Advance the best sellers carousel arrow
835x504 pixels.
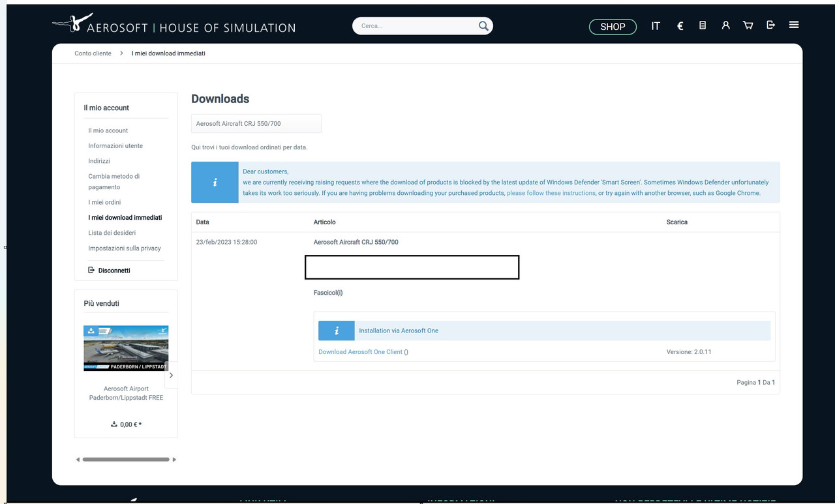coord(171,376)
